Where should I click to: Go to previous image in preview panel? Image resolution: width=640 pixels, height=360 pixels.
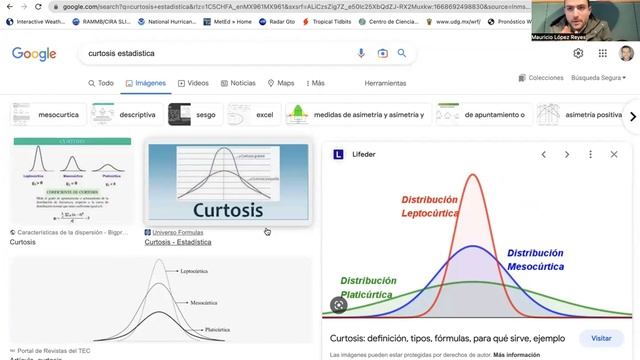tap(544, 154)
